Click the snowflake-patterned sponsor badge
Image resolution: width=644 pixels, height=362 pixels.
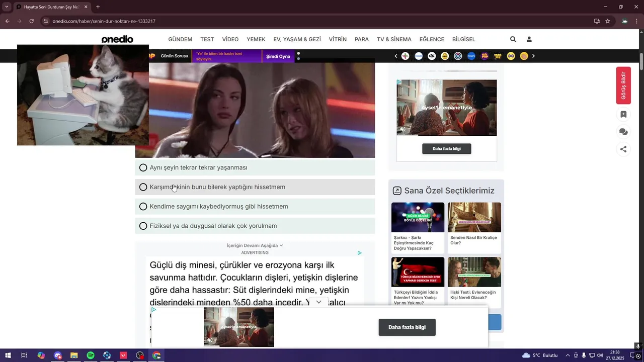[x=458, y=56]
